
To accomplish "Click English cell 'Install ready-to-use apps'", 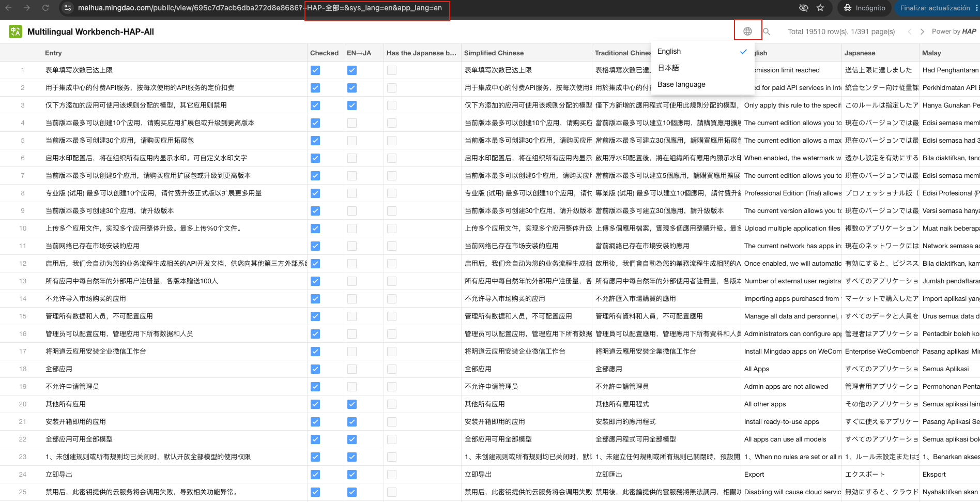I will 782,422.
